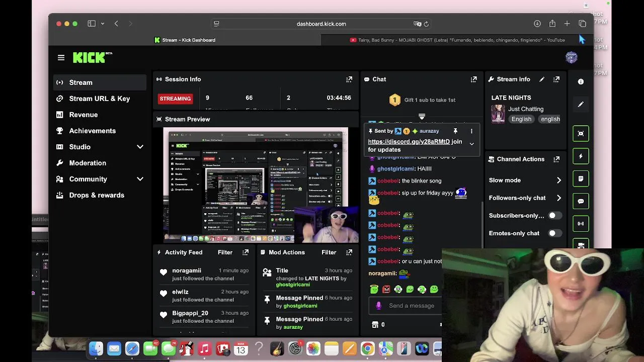The width and height of the screenshot is (644, 362).
Task: Switch to the Stream - Kick Dashboard tab
Action: [185, 40]
